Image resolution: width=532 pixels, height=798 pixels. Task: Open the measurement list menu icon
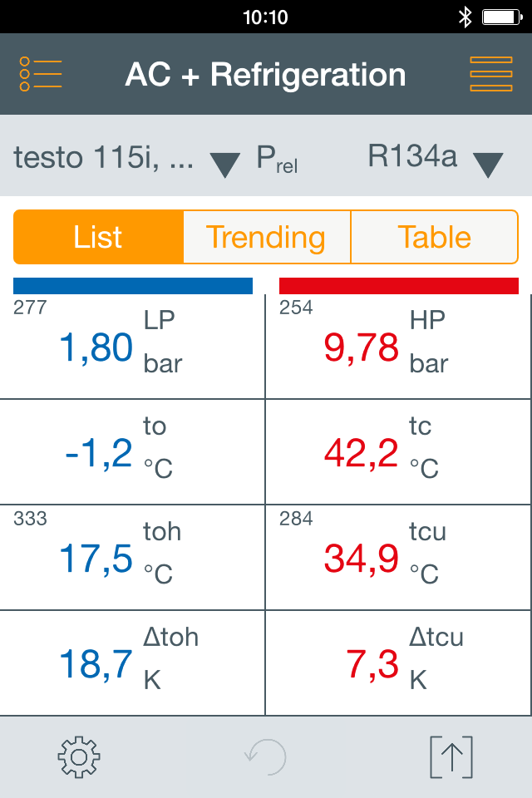pos(40,75)
